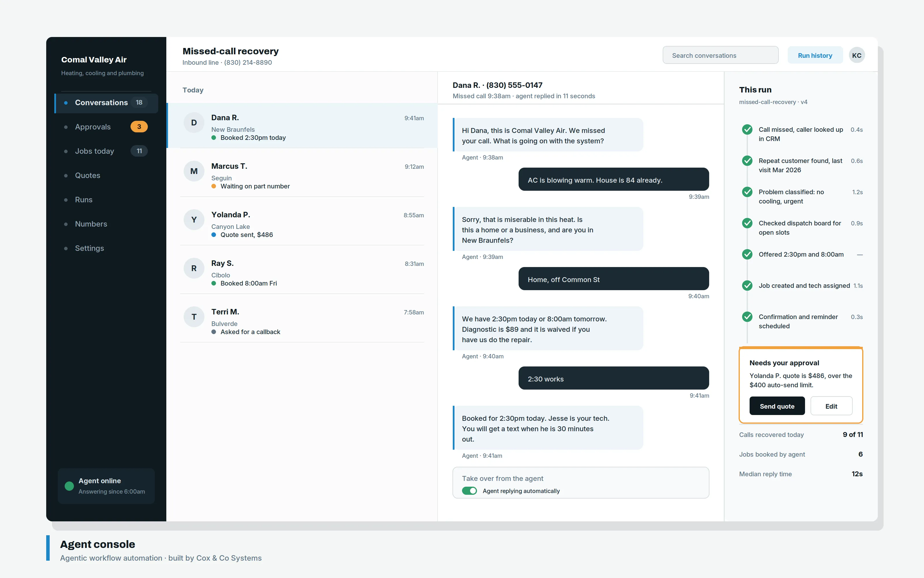This screenshot has width=924, height=578.
Task: Click the message Home, off Common St
Action: pos(614,279)
